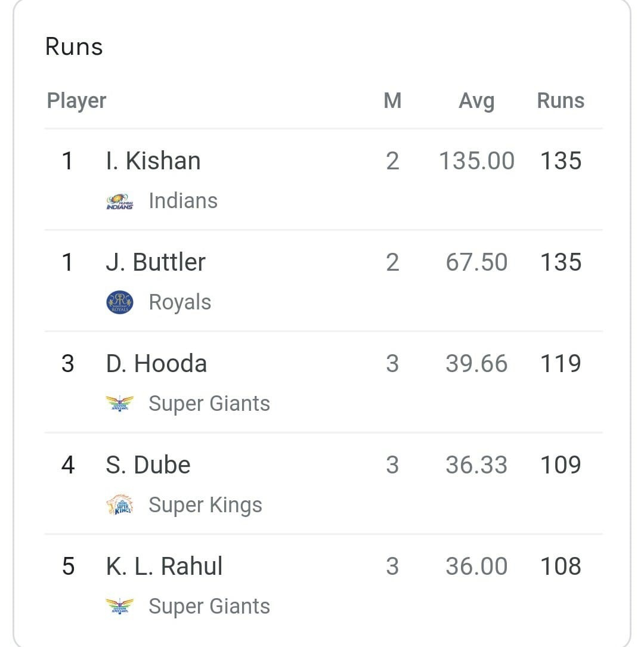644x647 pixels.
Task: Open D. Hooda's player page
Action: pyautogui.click(x=156, y=363)
